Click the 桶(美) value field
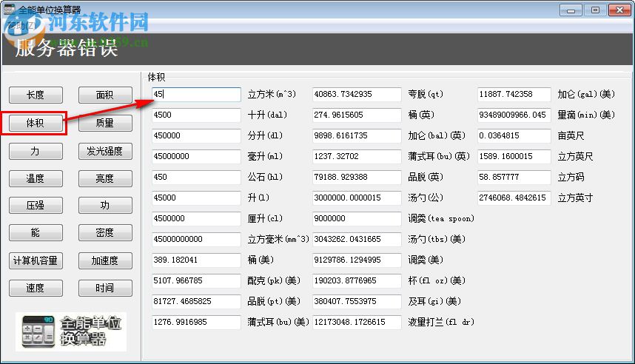This screenshot has width=635, height=364. (196, 260)
